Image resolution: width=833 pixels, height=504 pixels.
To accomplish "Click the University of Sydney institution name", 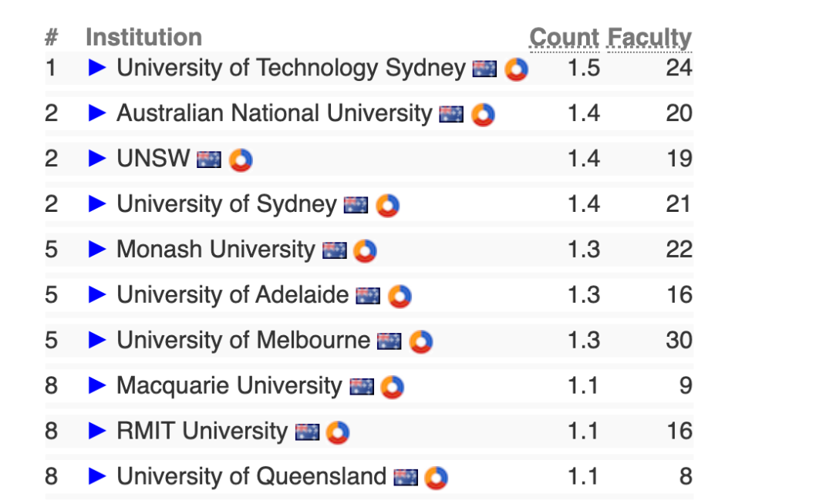I will click(226, 204).
